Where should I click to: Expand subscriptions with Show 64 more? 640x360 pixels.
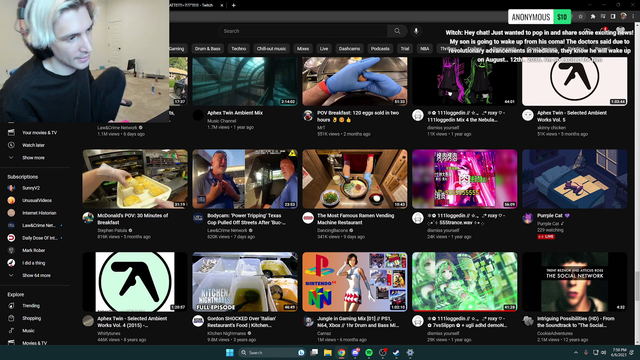[x=35, y=276]
